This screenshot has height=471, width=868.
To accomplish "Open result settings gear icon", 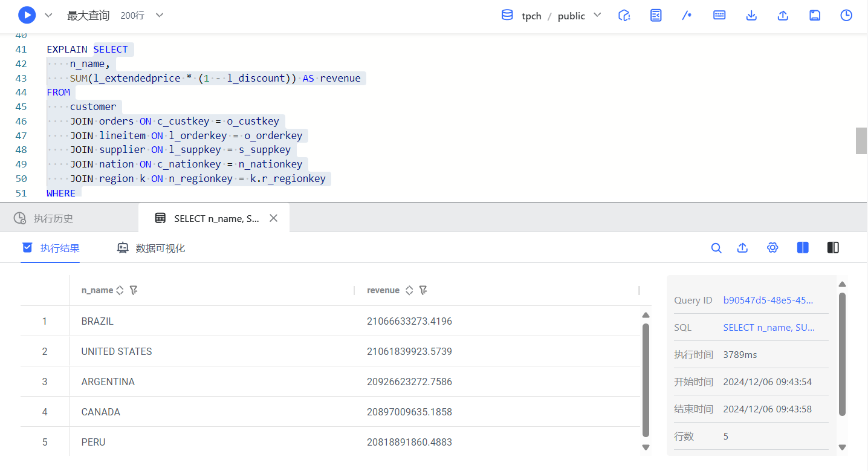I will 772,248.
